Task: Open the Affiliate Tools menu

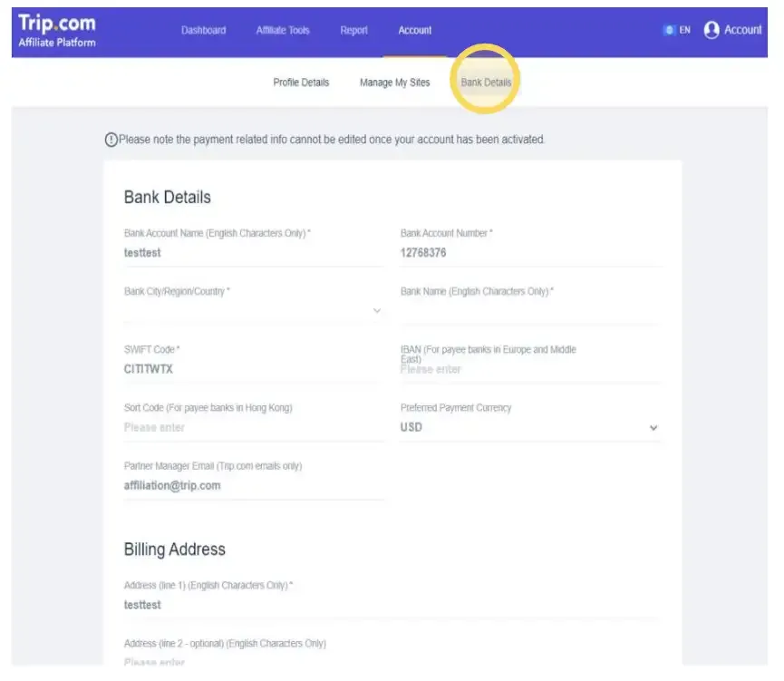Action: [282, 30]
